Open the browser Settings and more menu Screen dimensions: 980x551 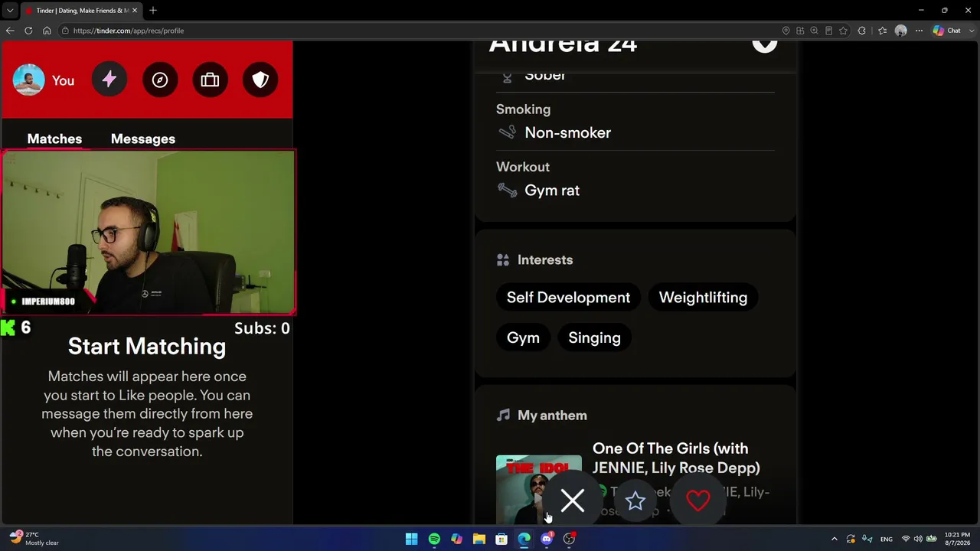920,31
